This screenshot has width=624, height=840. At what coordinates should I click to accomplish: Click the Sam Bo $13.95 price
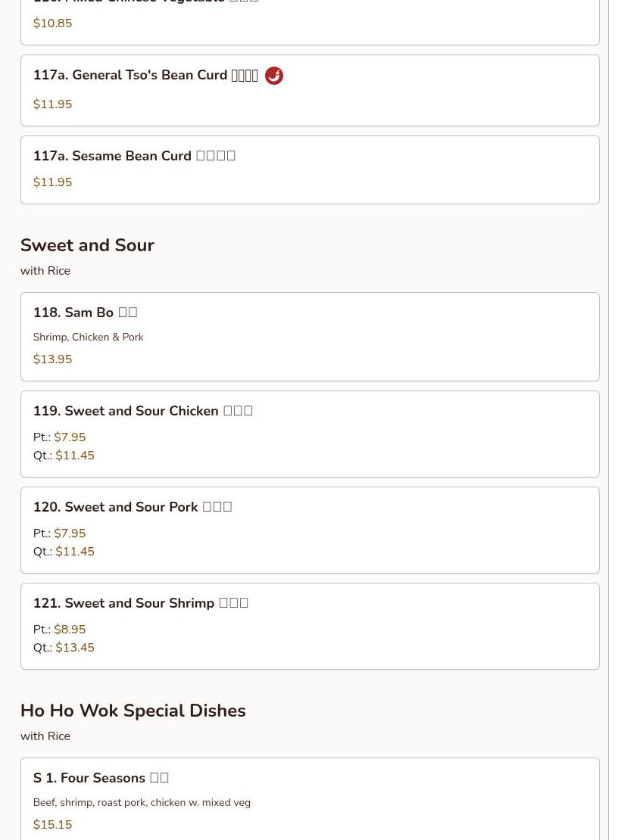[52, 359]
